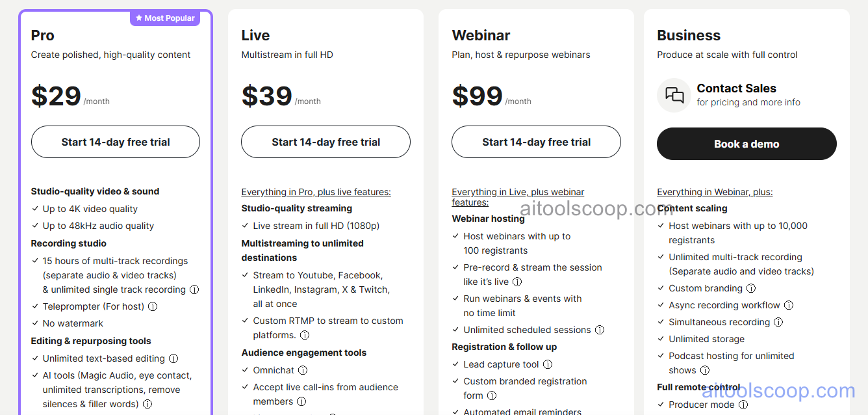Open the Simultaneous recording info tooltip
The image size is (868, 415).
tap(779, 322)
